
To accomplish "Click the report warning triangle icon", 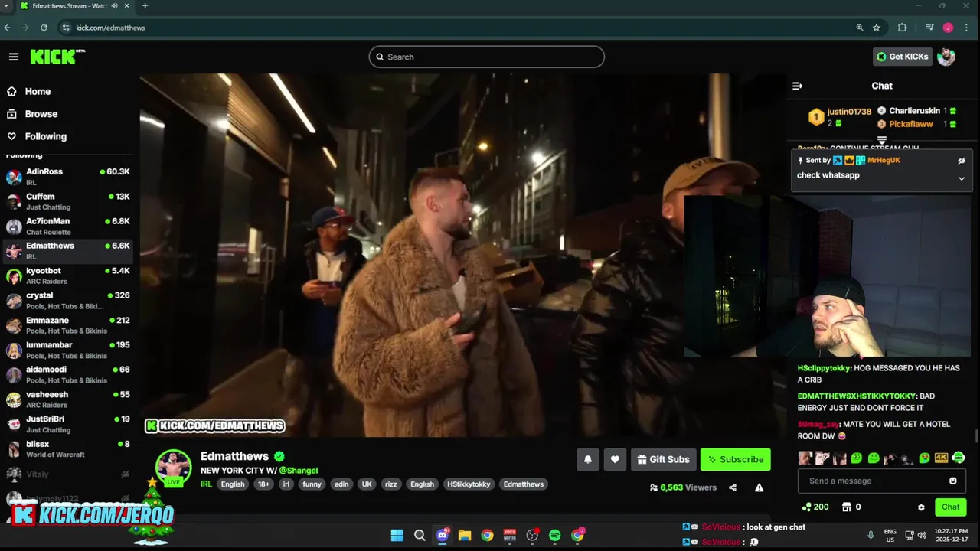I will click(x=759, y=487).
